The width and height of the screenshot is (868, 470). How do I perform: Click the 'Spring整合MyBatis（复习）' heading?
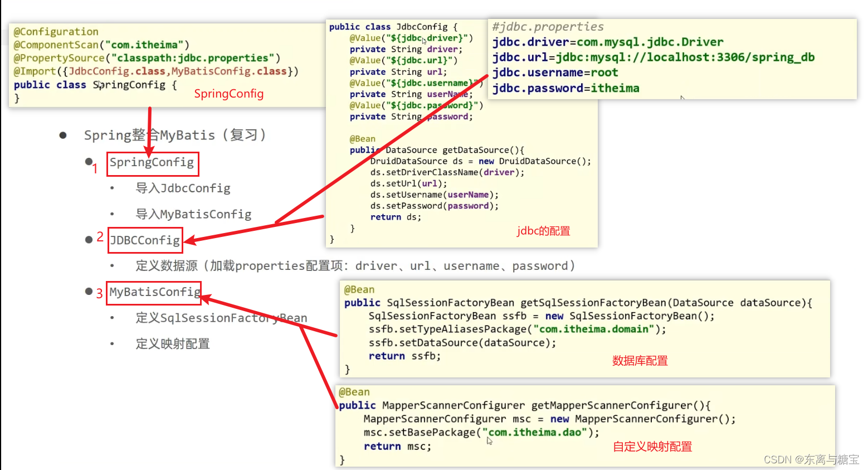click(x=175, y=135)
